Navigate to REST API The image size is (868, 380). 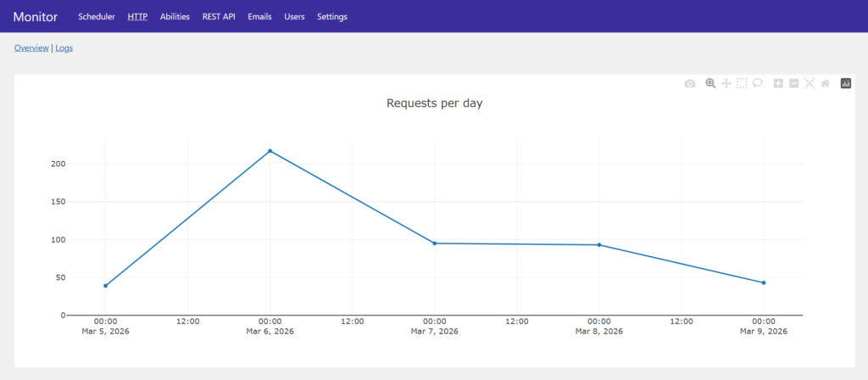219,16
